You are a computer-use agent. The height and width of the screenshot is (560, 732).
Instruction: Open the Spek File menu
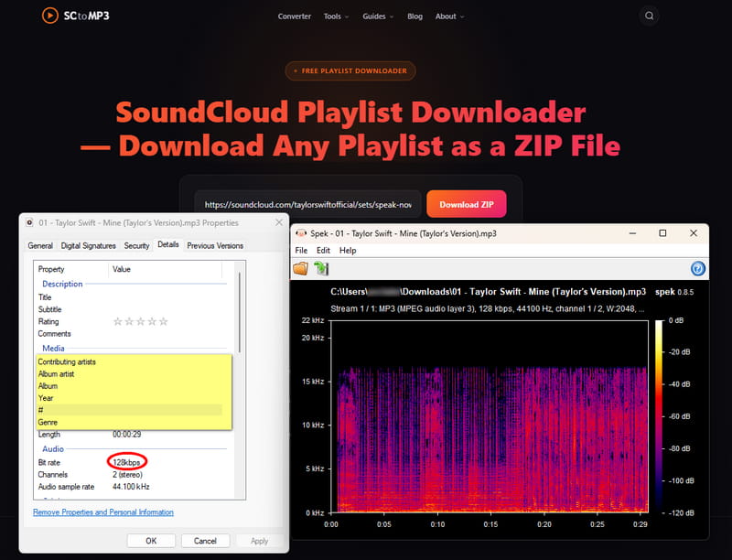[x=301, y=251]
